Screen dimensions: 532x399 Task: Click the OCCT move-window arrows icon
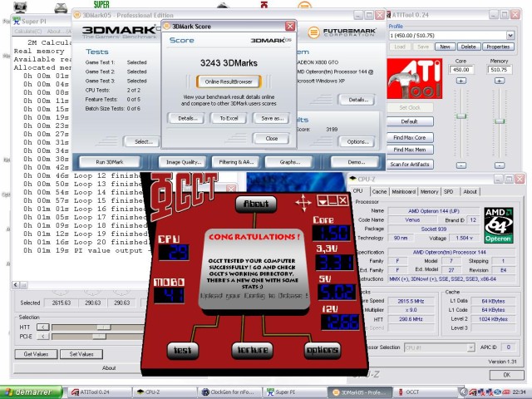[303, 203]
